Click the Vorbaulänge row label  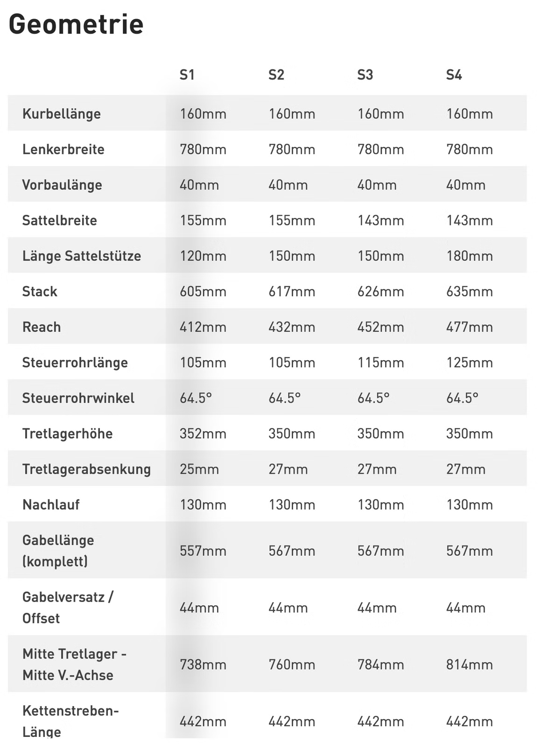(62, 185)
